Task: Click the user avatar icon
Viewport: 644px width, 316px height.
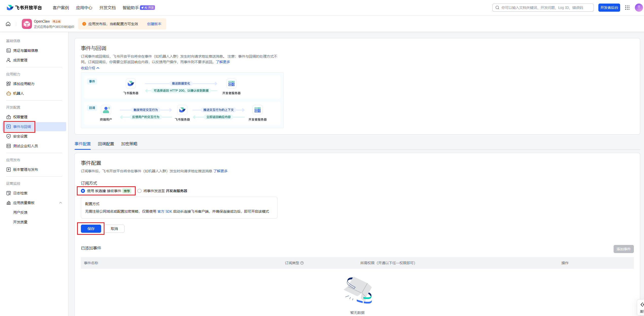Action: [x=638, y=8]
